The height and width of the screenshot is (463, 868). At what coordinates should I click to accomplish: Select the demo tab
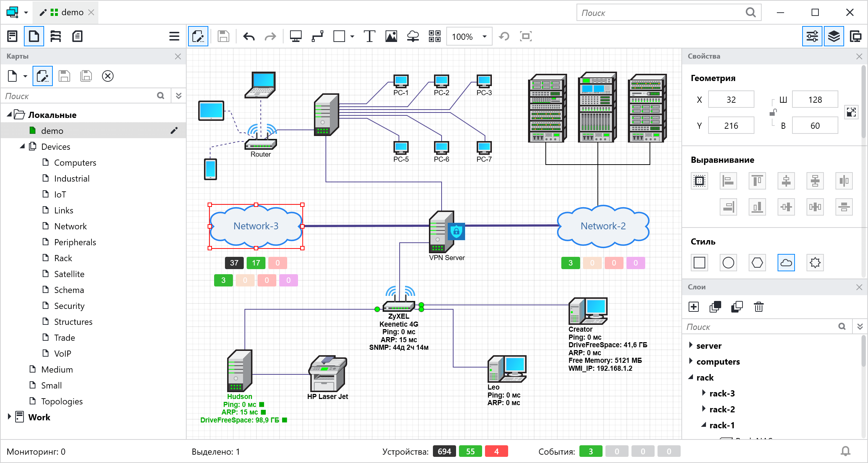pyautogui.click(x=72, y=13)
